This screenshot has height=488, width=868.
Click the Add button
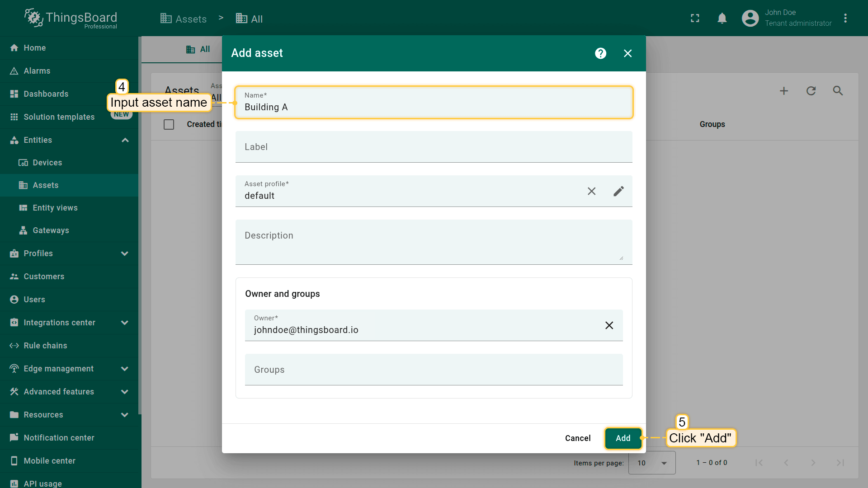[x=623, y=438]
